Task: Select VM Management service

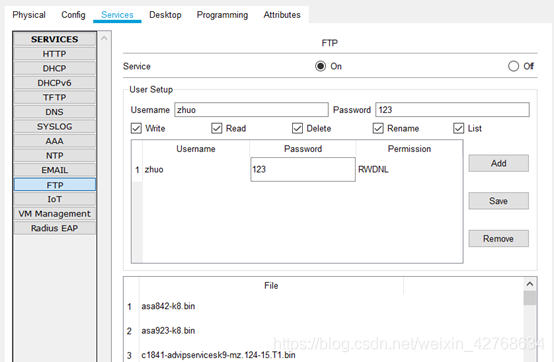Action: pyautogui.click(x=55, y=214)
